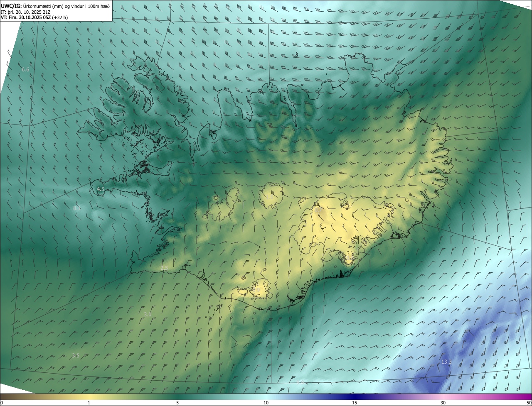532x406 pixels.
Task: Click the colorbar tick label 0
Action: point(2,403)
